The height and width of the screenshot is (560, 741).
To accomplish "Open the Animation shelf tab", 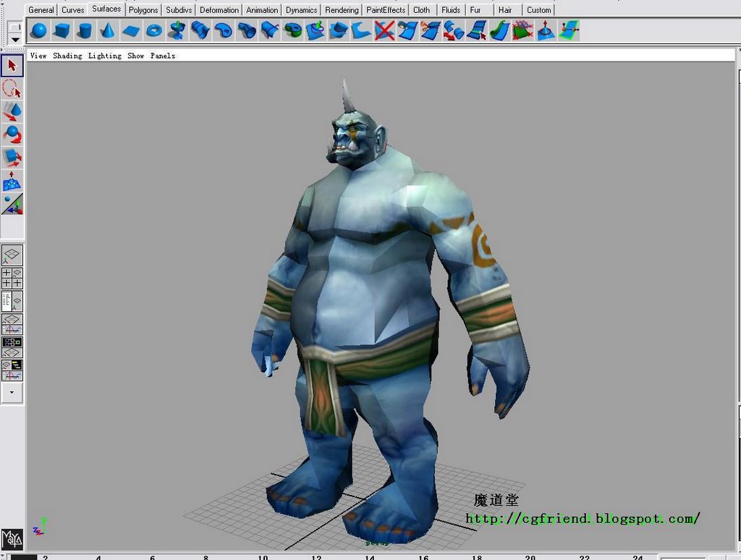I will [x=262, y=10].
